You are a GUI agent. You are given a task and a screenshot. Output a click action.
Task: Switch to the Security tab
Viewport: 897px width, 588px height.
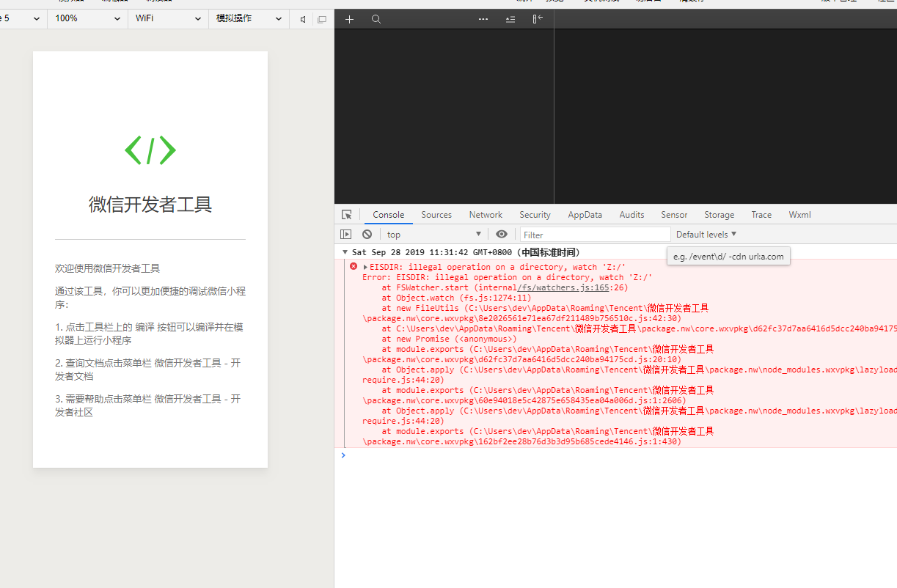tap(535, 215)
